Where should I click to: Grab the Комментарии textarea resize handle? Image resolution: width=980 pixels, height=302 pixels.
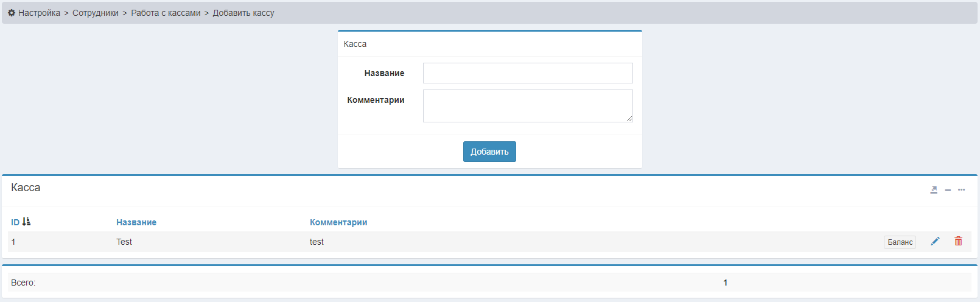629,119
